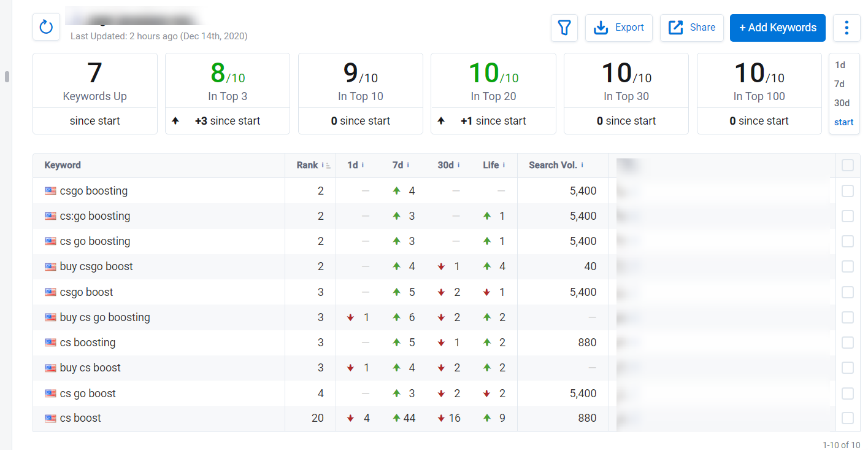This screenshot has height=450, width=868.
Task: Switch summary range to 7d
Action: click(840, 84)
